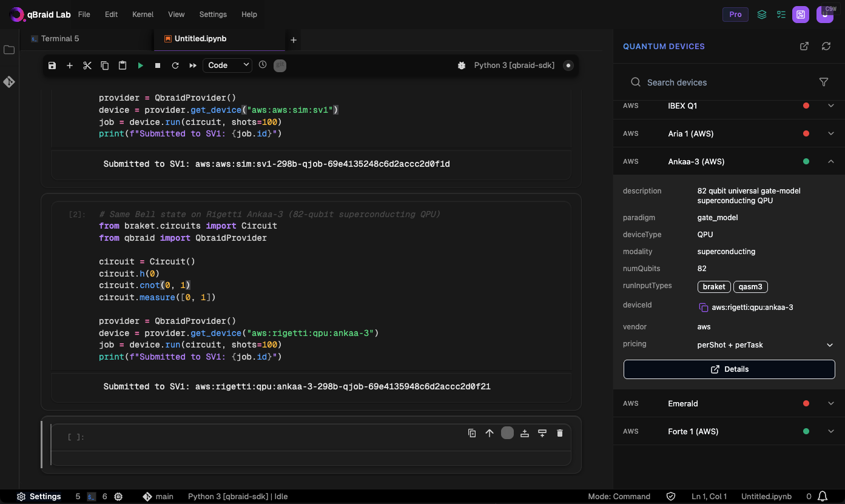
Task: Open Quantum Devices in external window
Action: pos(804,46)
